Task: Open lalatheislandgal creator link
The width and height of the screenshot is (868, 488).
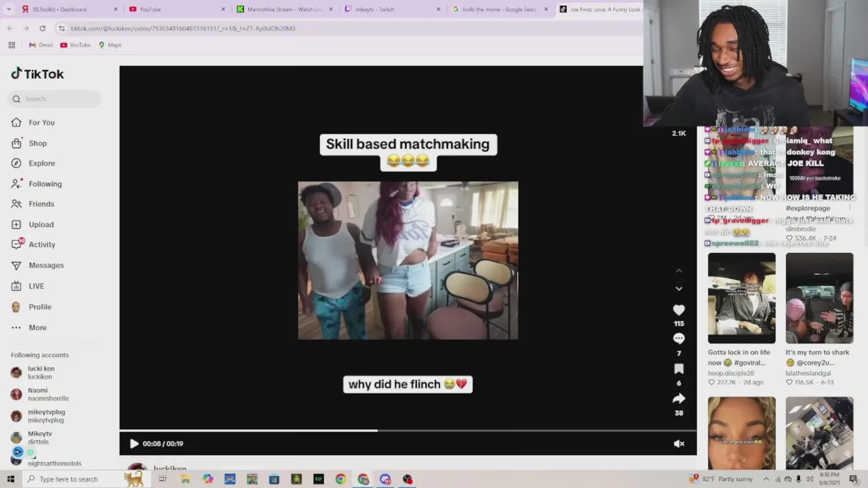Action: click(808, 373)
